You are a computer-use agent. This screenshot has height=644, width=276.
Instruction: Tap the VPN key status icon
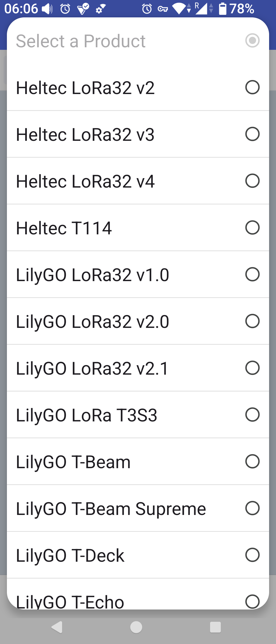(163, 9)
